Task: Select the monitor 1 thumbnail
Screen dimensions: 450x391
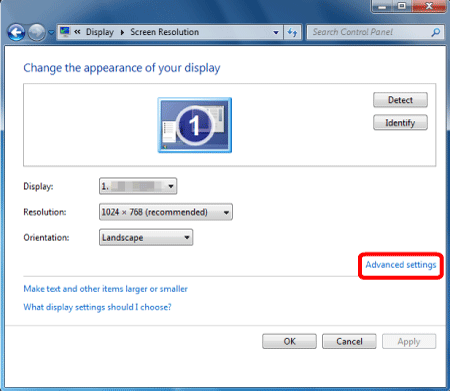Action: pyautogui.click(x=195, y=125)
